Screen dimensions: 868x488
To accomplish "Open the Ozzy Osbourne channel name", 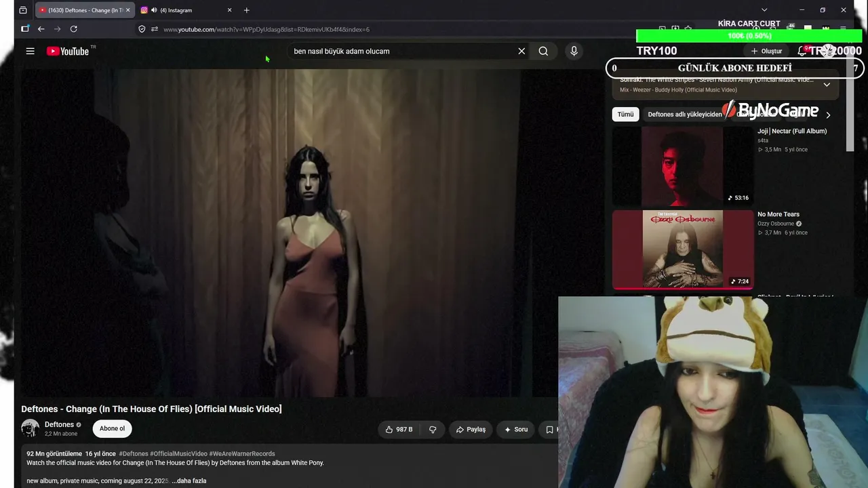I will (x=776, y=224).
